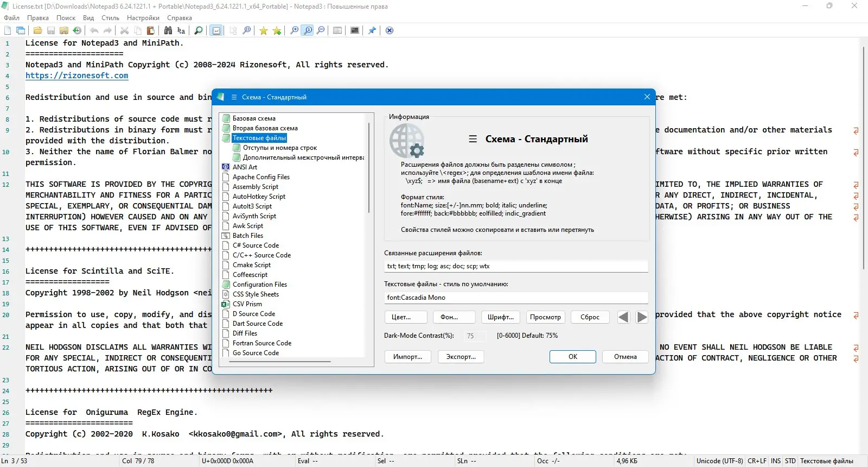Image resolution: width=868 pixels, height=467 pixels.
Task: Click the Undo arrow in the toolbar
Action: click(x=94, y=30)
